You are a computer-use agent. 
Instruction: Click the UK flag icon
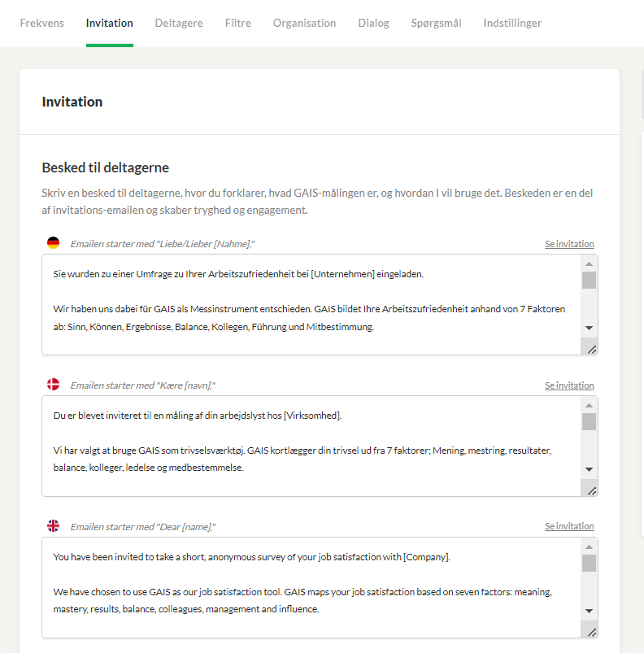(54, 525)
